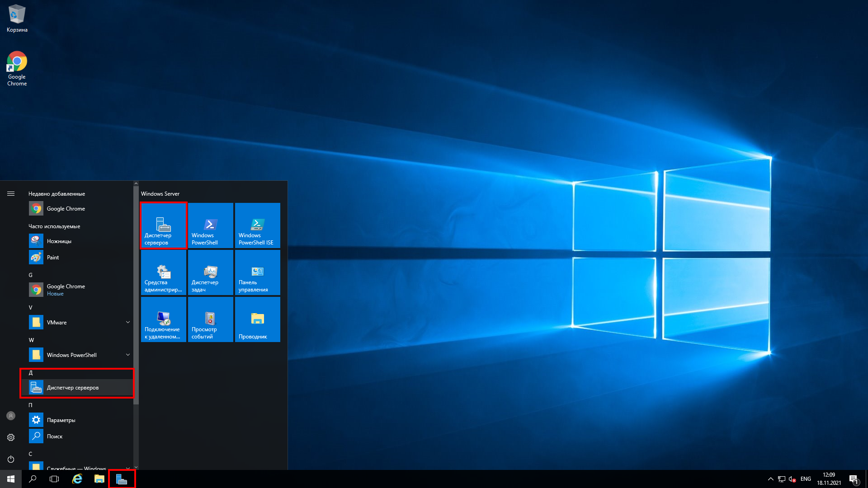This screenshot has width=868, height=488.
Task: Click Поиск in Start menu
Action: (x=55, y=436)
